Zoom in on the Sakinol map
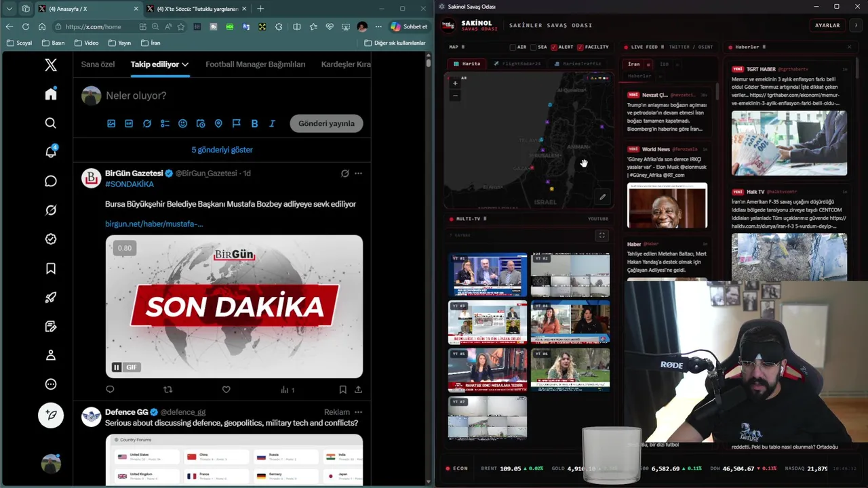This screenshot has height=488, width=868. pos(455,83)
